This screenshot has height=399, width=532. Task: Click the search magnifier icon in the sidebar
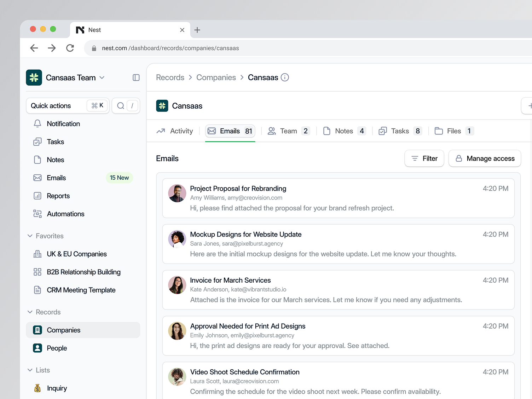[x=120, y=105]
